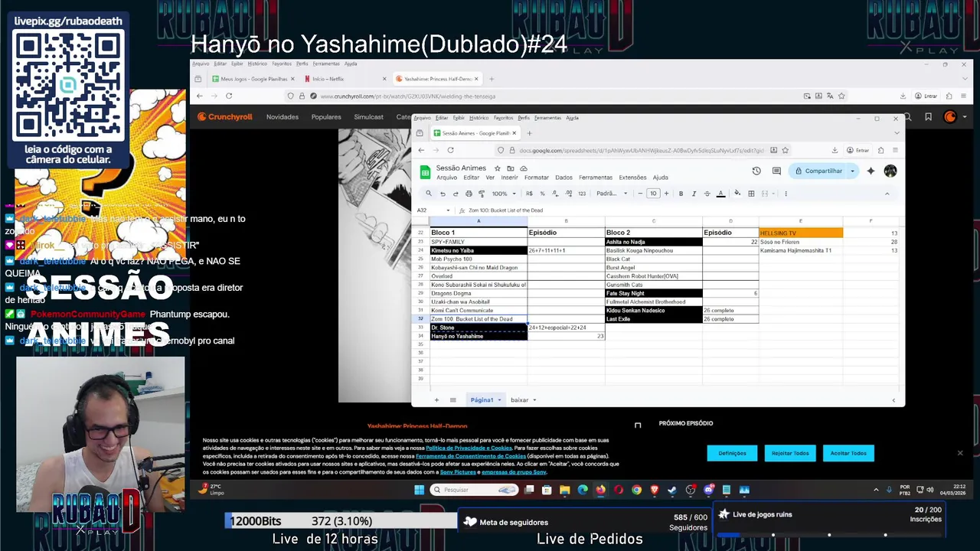Select cell Fullmetal Alchemist Brotherhood
Screen dimensions: 980x551
point(653,302)
